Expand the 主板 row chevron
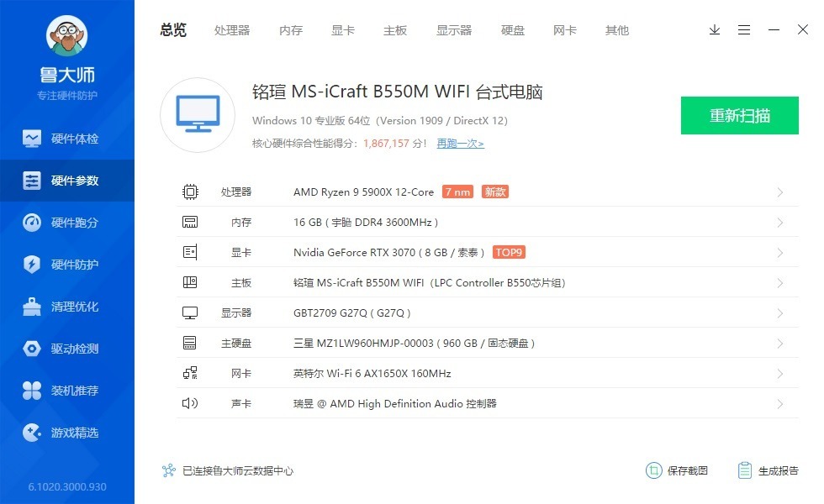824x504 pixels. (x=780, y=283)
